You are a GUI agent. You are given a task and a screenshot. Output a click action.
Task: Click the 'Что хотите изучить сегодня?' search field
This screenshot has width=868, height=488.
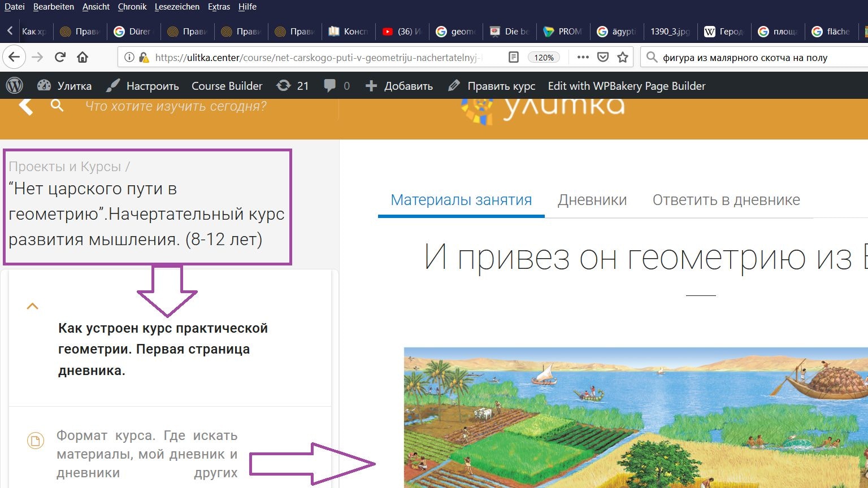[176, 106]
